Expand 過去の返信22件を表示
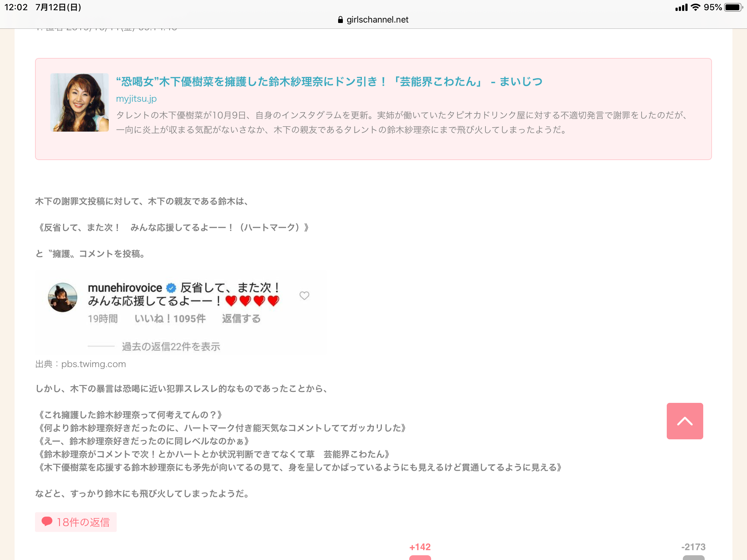Image resolution: width=747 pixels, height=560 pixels. tap(171, 346)
